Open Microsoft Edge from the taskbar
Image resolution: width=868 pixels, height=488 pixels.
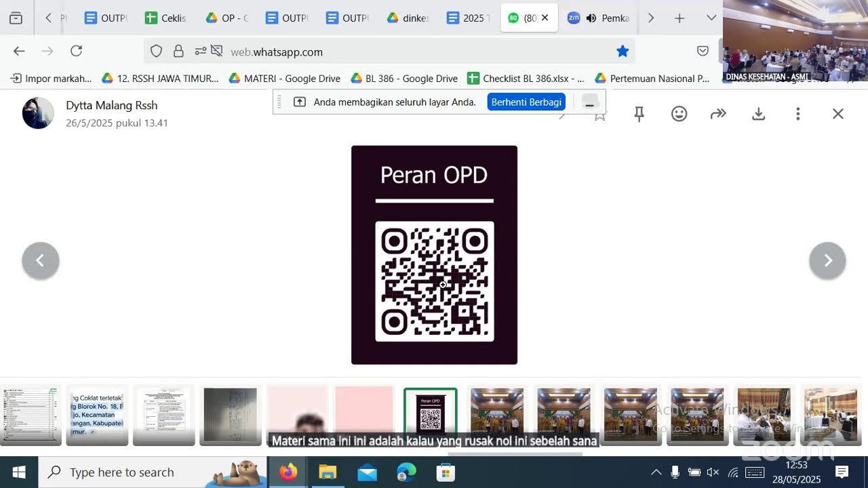click(x=406, y=472)
